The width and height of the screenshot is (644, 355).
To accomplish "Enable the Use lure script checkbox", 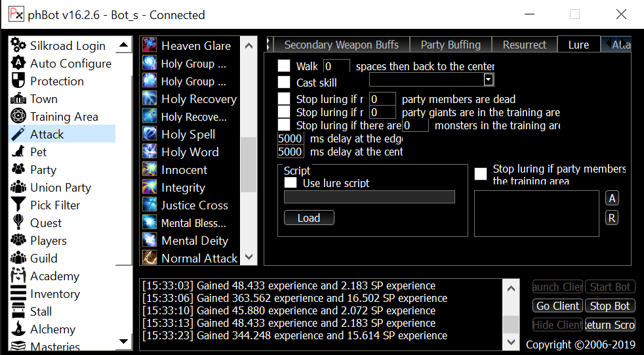I will 291,183.
